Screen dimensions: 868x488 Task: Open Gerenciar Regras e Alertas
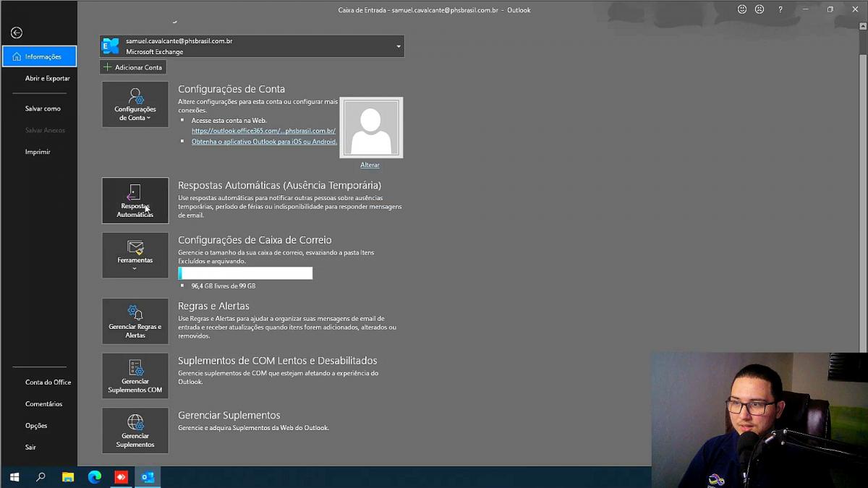pyautogui.click(x=135, y=321)
